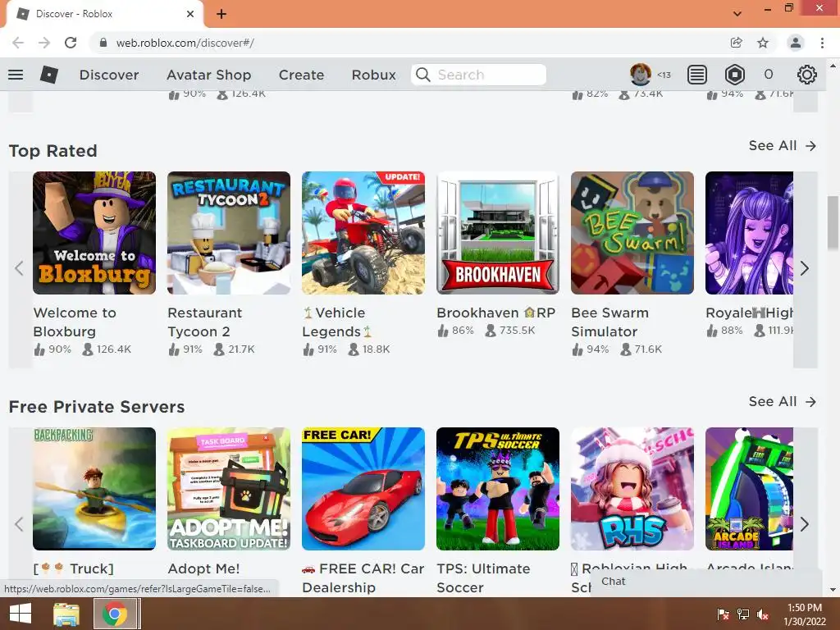Open a new browser tab
The image size is (840, 630).
click(x=221, y=14)
